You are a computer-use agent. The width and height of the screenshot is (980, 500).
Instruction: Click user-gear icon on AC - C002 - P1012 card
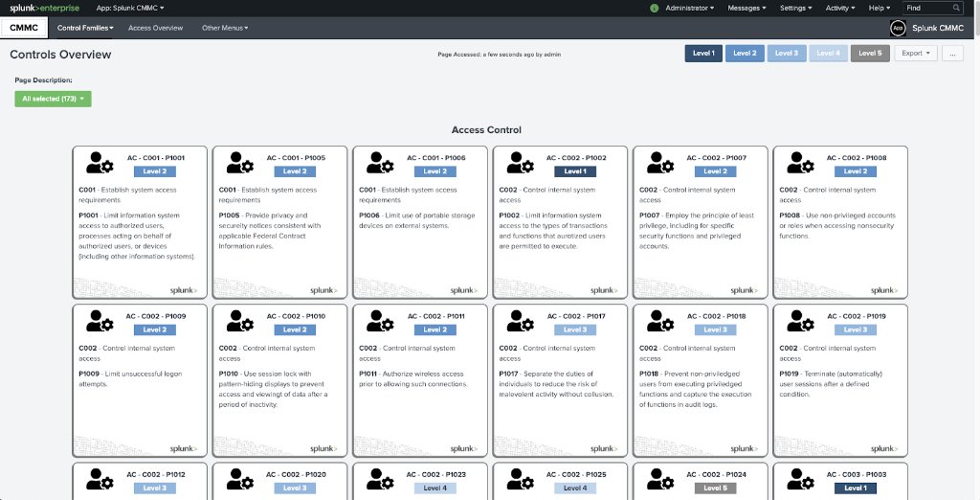100,479
